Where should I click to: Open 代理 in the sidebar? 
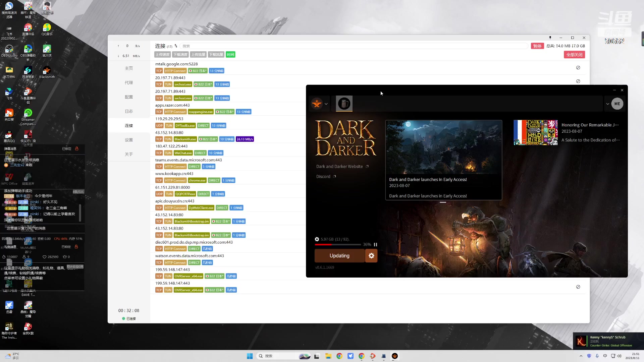point(129,83)
